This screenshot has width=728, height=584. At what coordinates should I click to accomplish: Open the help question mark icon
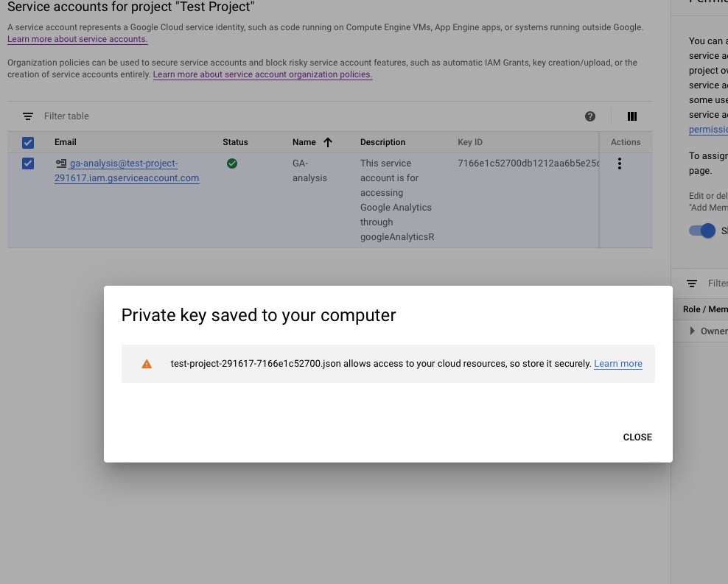pyautogui.click(x=590, y=116)
